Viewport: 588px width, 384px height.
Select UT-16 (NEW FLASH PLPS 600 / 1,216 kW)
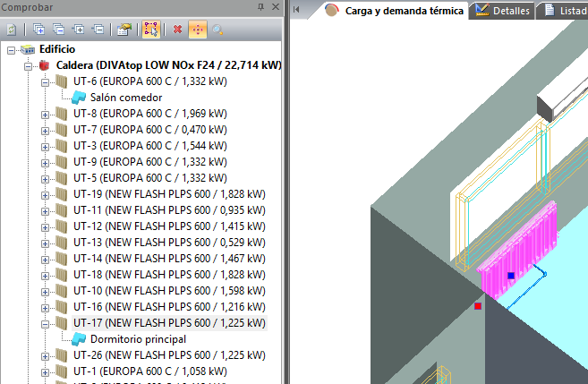click(169, 307)
